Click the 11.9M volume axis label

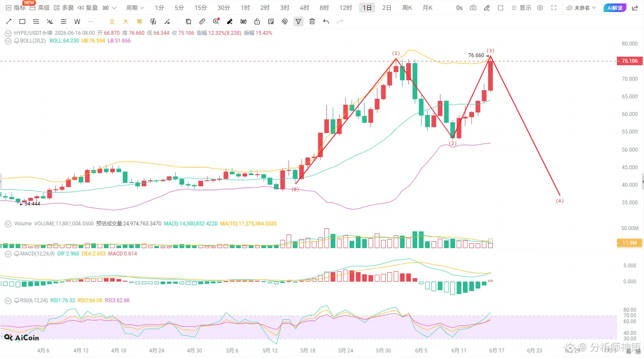[629, 243]
